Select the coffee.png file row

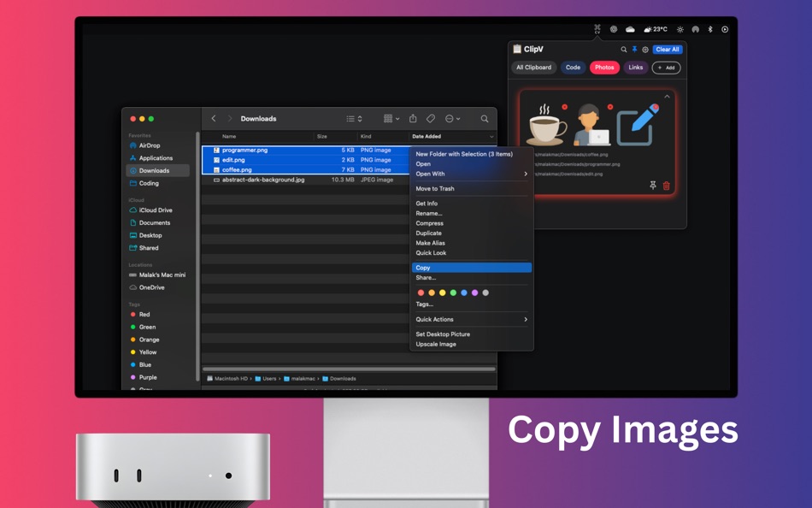[x=305, y=169]
